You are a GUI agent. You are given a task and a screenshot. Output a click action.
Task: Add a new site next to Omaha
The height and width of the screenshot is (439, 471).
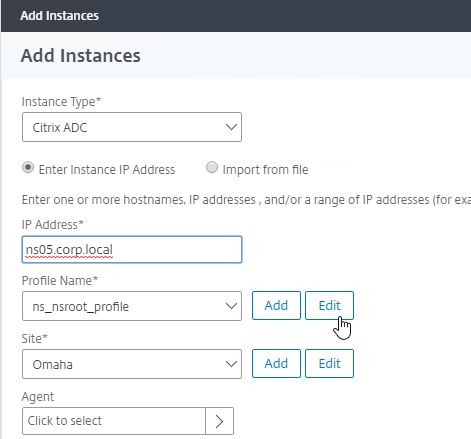tap(276, 363)
